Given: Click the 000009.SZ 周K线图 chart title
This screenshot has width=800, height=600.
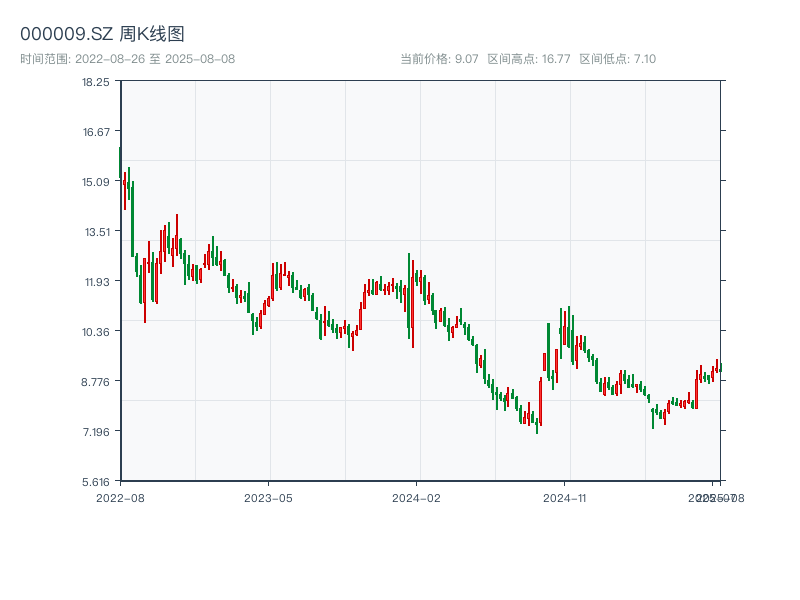Looking at the screenshot, I should coord(102,34).
